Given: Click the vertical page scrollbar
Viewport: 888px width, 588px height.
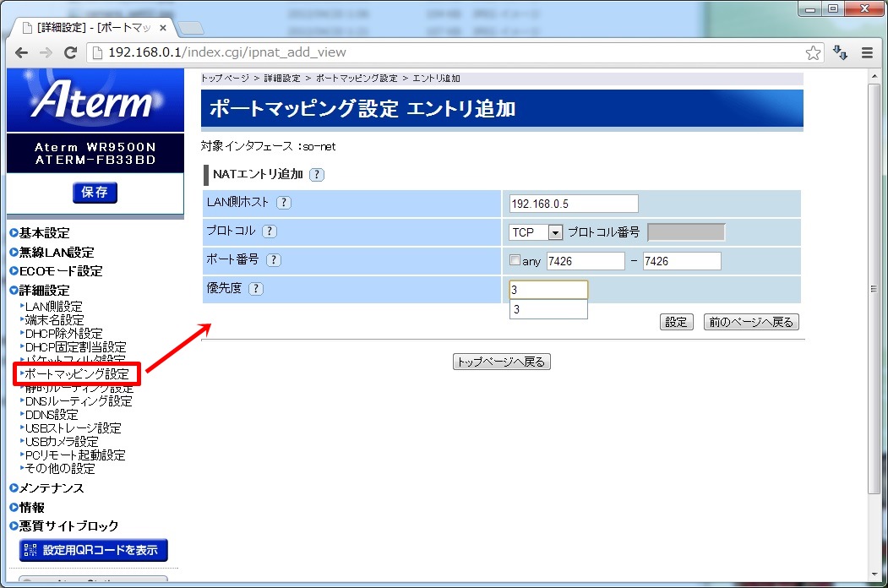Looking at the screenshot, I should (x=874, y=289).
